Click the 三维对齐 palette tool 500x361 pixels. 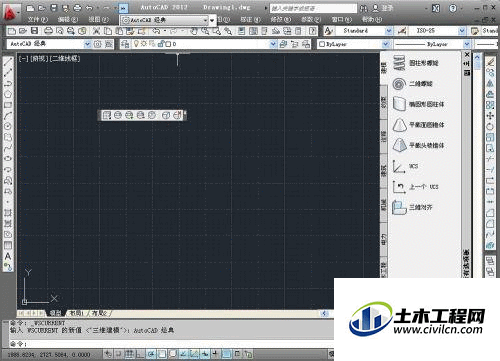pos(412,207)
